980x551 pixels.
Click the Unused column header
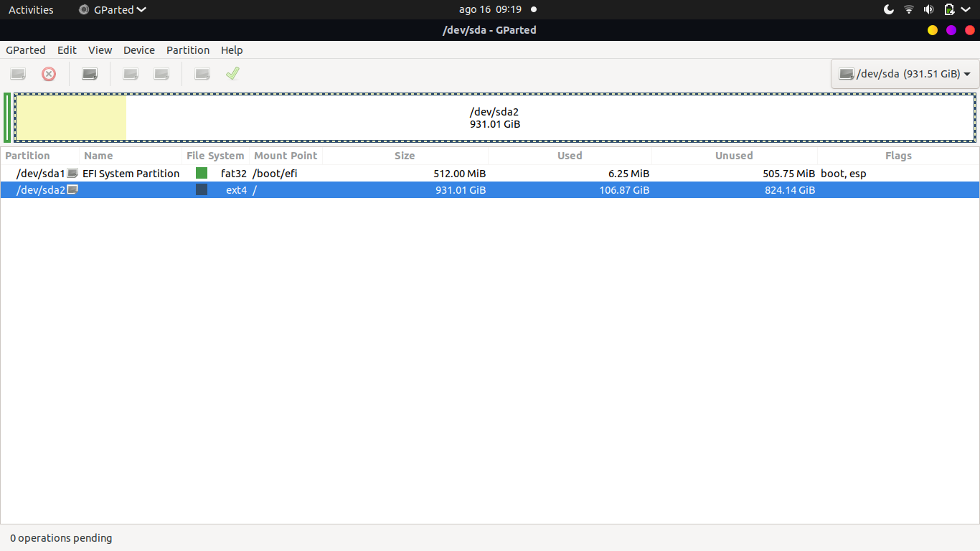[735, 156]
